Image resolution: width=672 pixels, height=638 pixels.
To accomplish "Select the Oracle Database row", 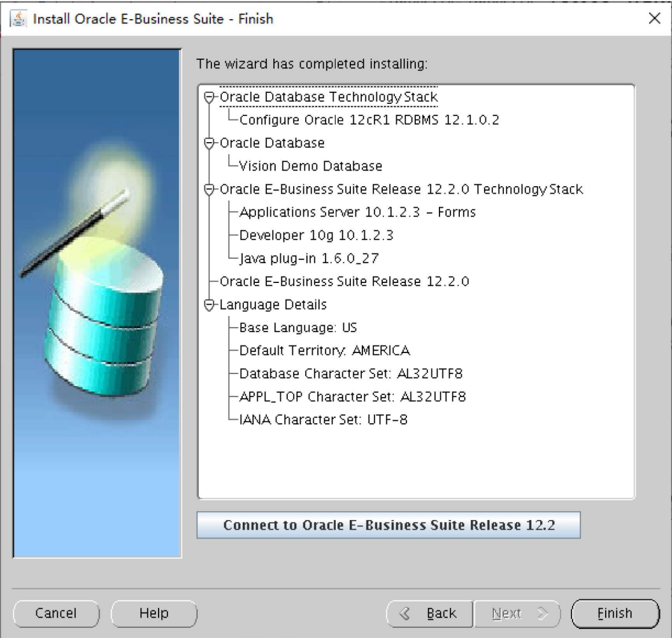I will point(272,143).
